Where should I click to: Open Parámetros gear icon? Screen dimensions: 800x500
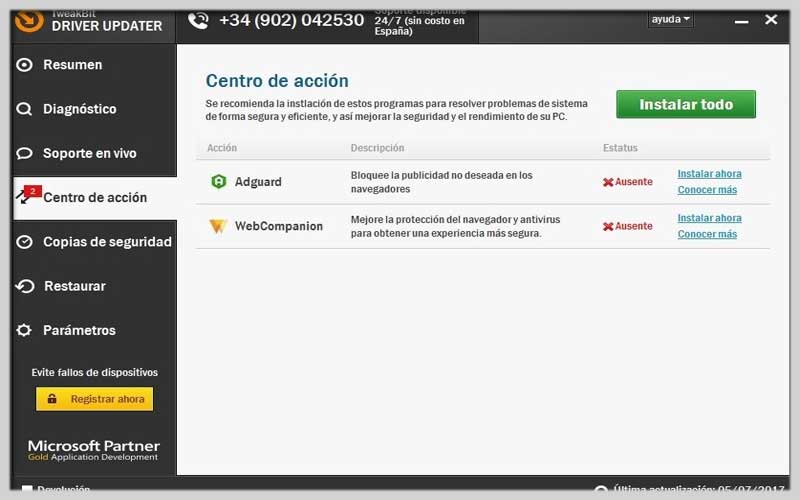tap(24, 330)
